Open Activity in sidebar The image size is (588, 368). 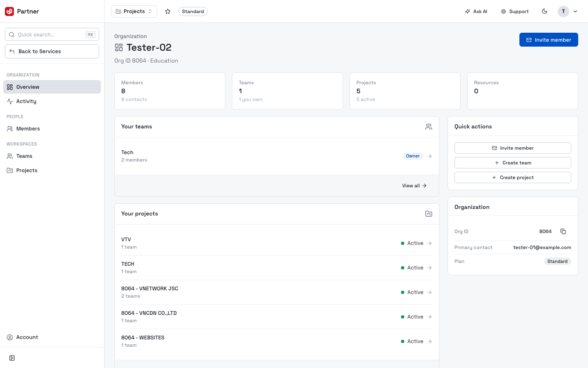pos(52,101)
